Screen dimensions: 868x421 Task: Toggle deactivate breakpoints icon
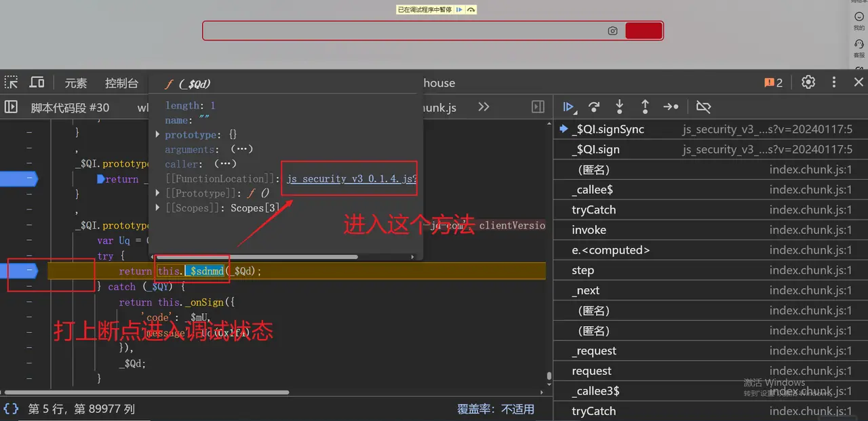(x=703, y=107)
